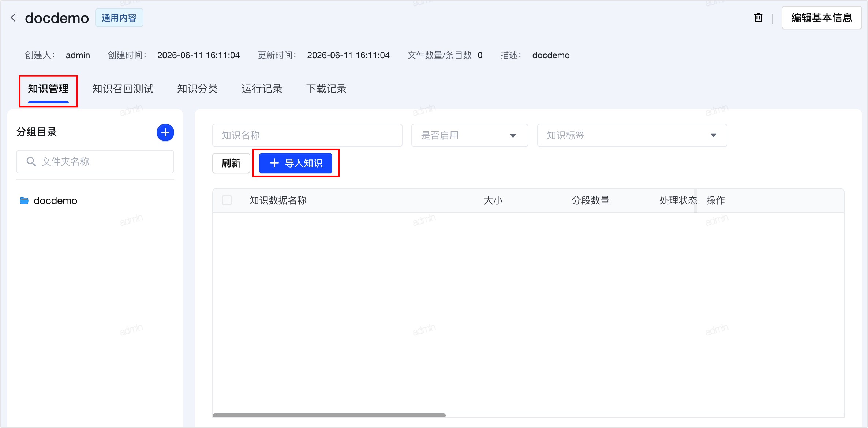Click the 分段数量 column header
868x428 pixels.
(591, 200)
